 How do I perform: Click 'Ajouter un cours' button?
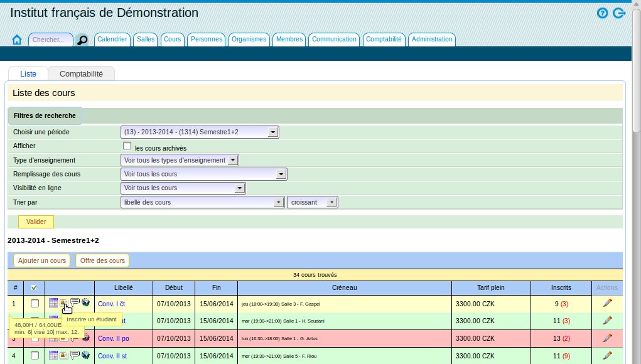click(x=41, y=260)
